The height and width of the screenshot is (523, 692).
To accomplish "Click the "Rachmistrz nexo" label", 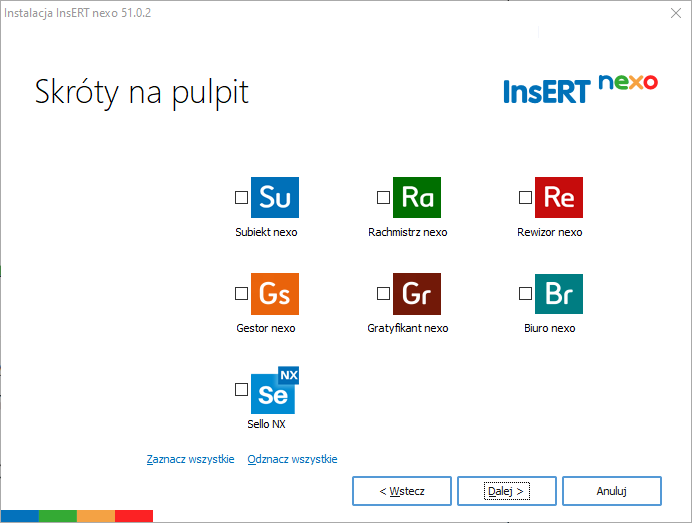I will point(408,232).
